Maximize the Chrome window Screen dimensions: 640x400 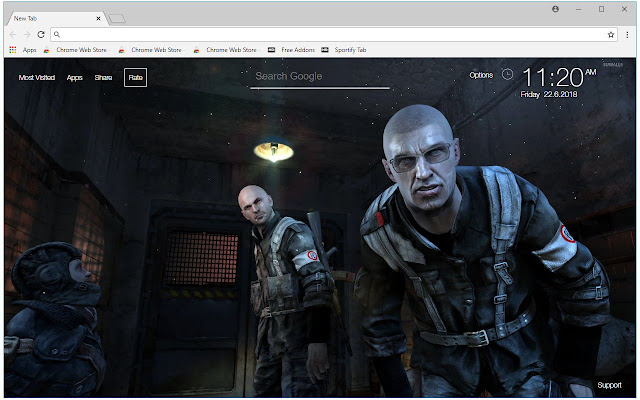[601, 9]
